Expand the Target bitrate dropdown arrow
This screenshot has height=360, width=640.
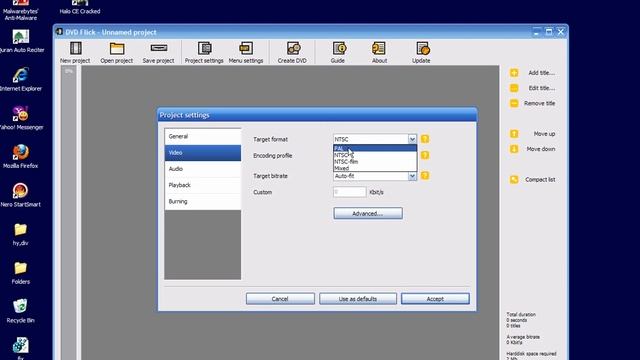click(412, 176)
